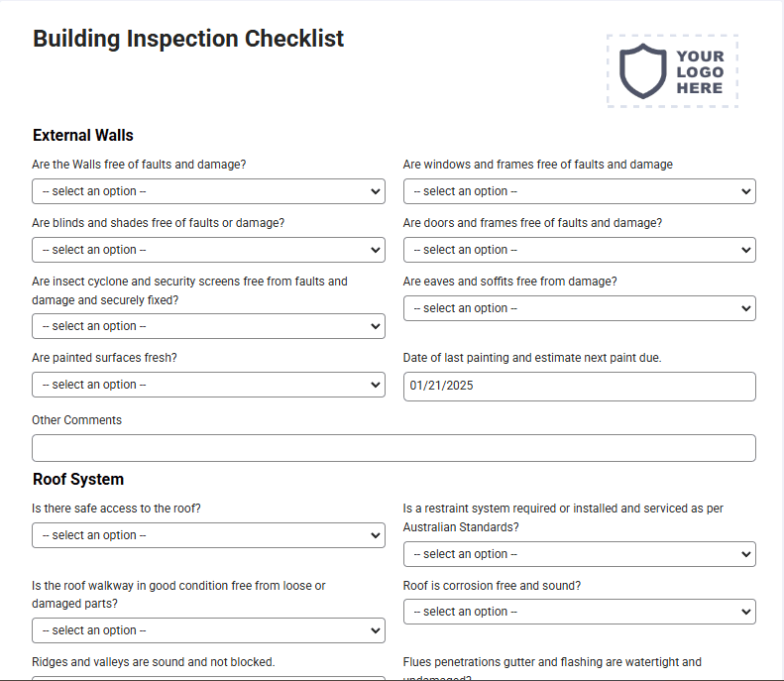Expand the restraint system Australian Standards dropdown
784x681 pixels.
pyautogui.click(x=580, y=554)
